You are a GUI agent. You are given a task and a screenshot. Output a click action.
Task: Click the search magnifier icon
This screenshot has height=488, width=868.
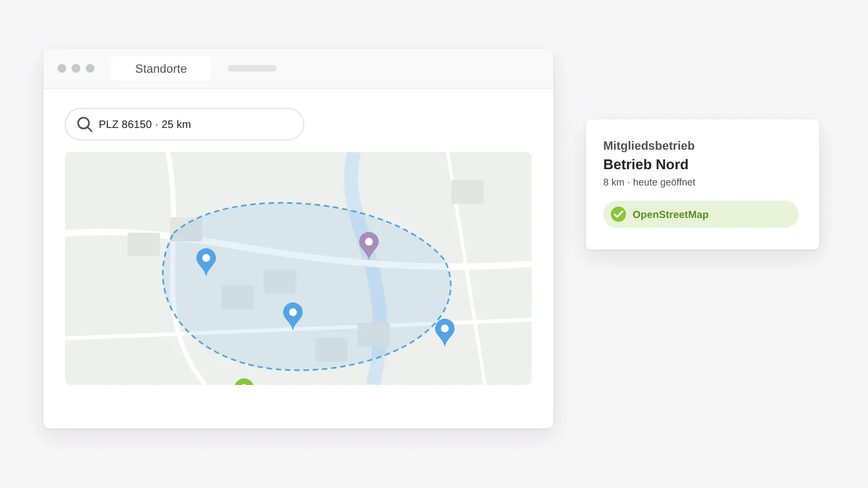[x=85, y=124]
